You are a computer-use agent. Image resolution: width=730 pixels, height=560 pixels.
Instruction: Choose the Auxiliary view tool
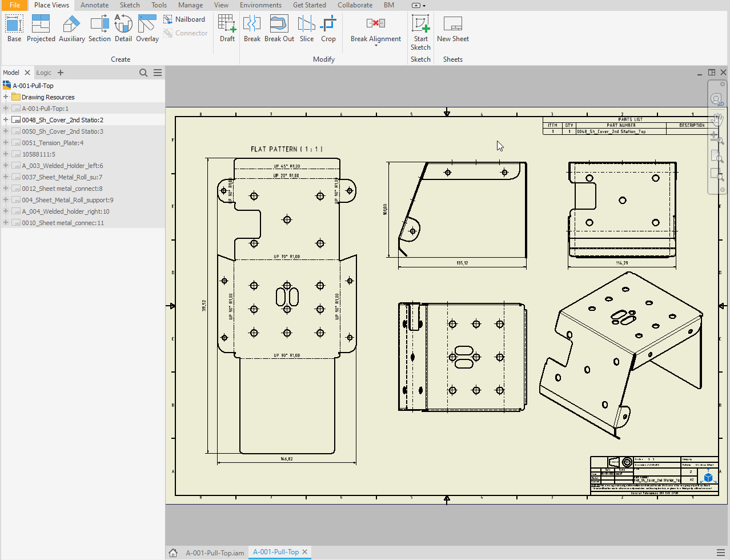[x=71, y=28]
